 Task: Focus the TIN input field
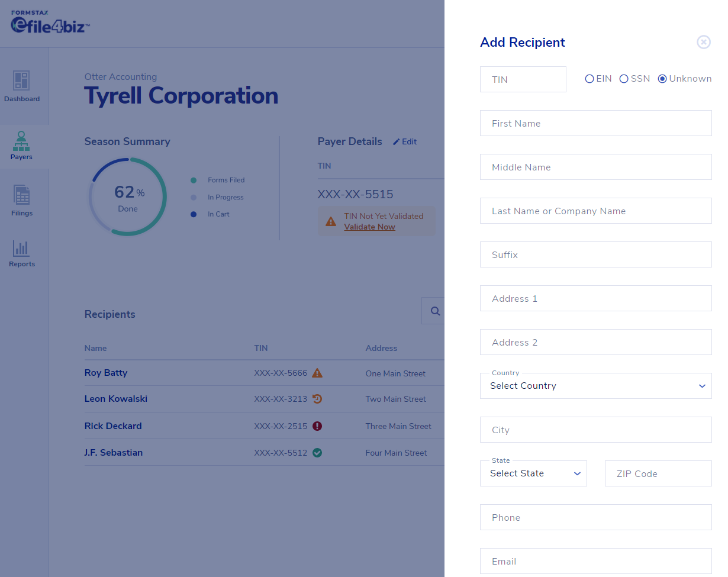point(523,79)
